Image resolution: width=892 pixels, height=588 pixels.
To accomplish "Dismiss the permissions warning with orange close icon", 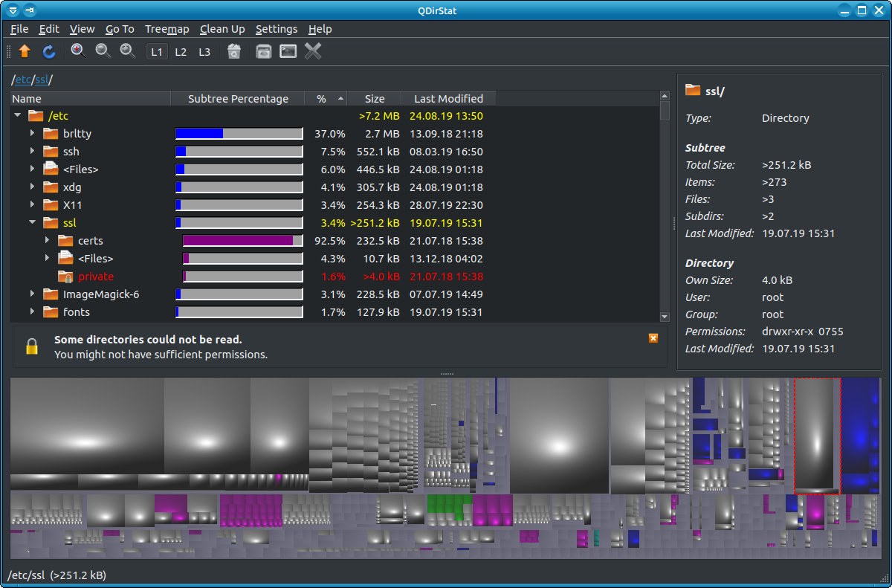I will click(653, 338).
